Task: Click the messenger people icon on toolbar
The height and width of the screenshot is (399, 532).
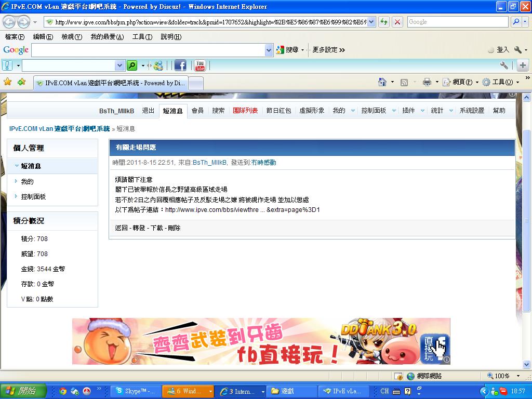Action: [158, 65]
